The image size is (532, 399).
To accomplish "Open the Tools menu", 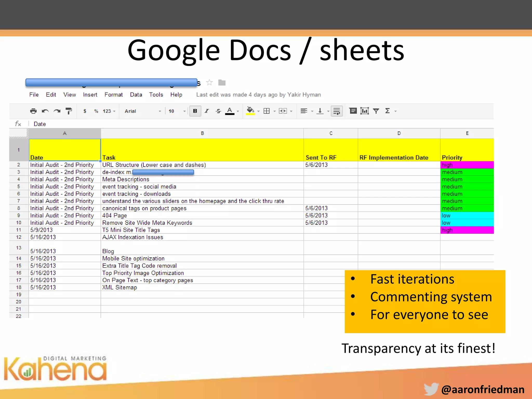I will (156, 95).
